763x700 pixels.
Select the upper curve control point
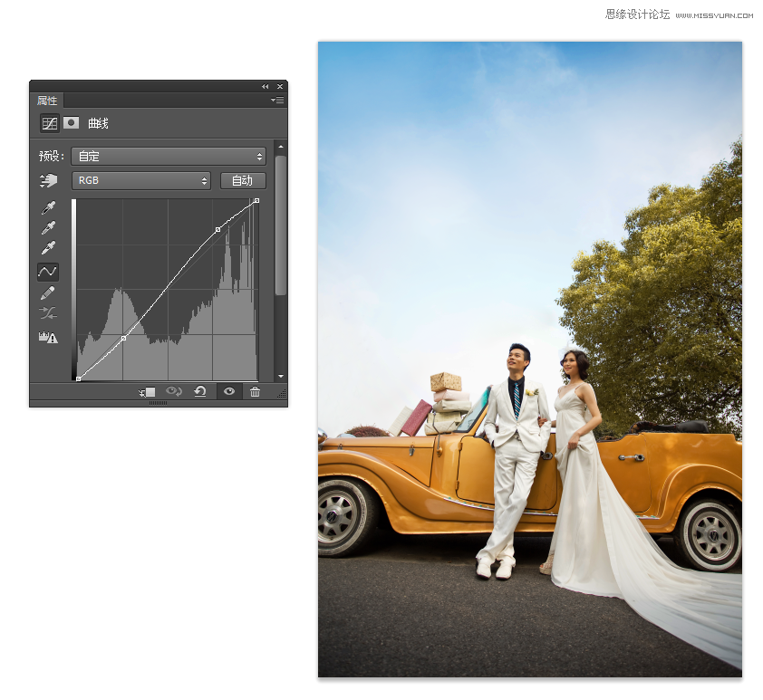(218, 229)
